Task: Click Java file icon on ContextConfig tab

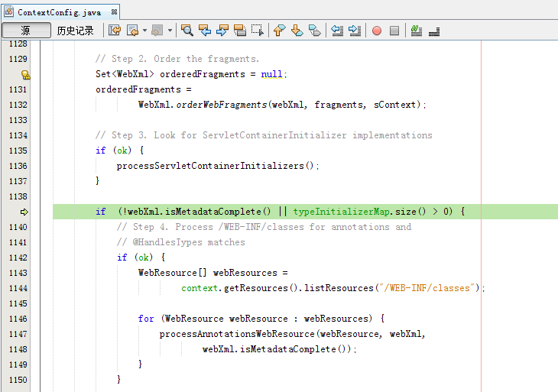Action: click(x=9, y=11)
